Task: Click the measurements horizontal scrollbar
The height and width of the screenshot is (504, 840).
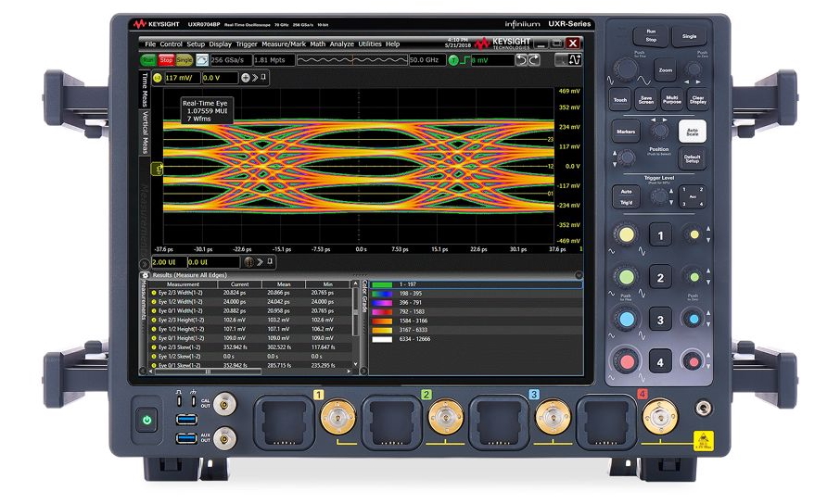Action: [x=208, y=372]
